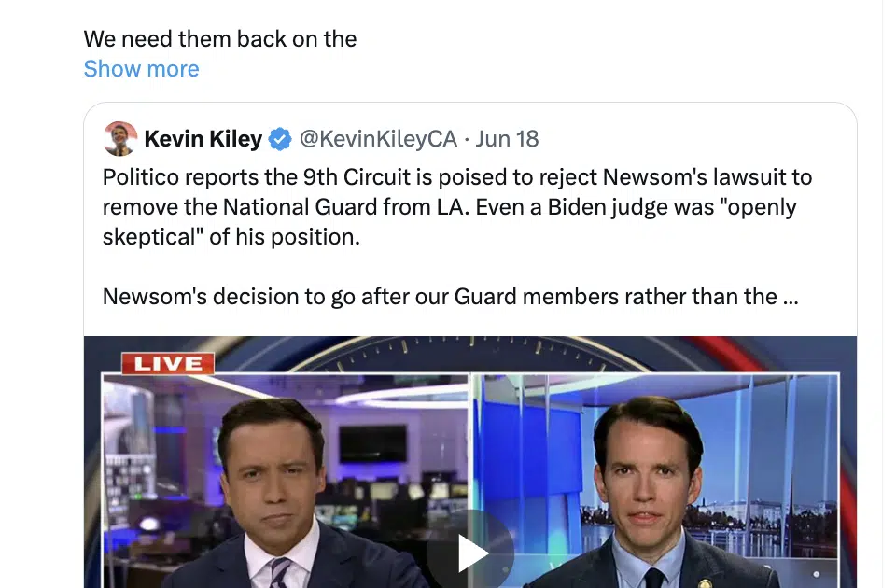Click empty header area of quoted post

tap(697, 139)
